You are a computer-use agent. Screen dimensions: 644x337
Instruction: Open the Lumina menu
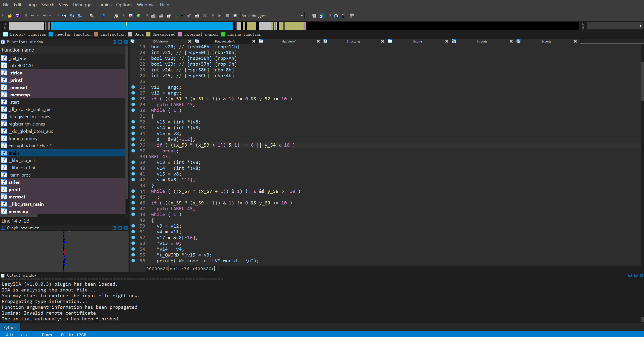tap(104, 5)
